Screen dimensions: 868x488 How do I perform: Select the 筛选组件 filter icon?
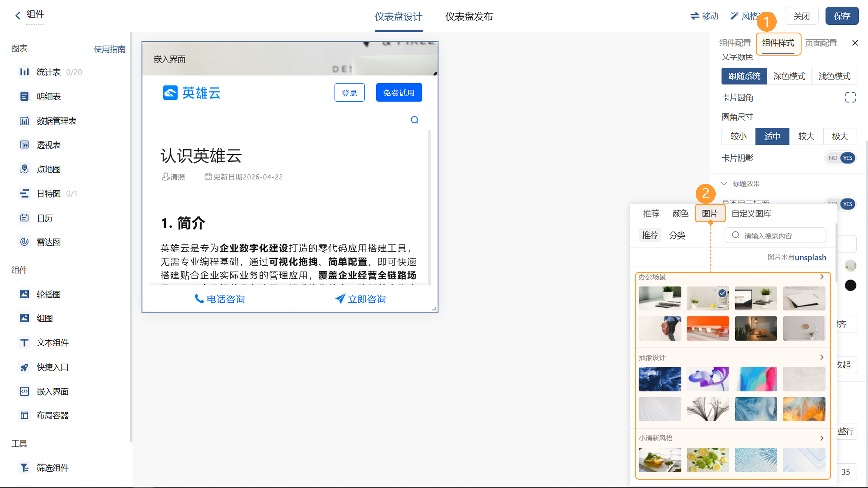(24, 467)
